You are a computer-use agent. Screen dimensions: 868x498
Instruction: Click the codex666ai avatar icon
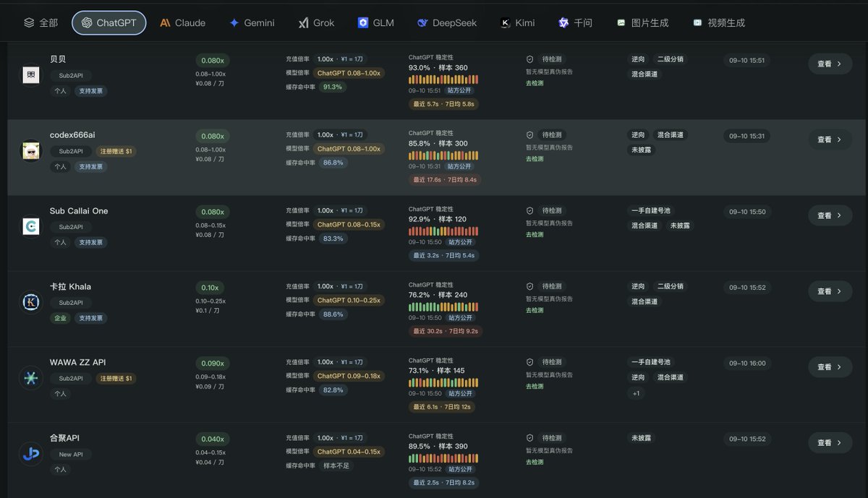[31, 150]
